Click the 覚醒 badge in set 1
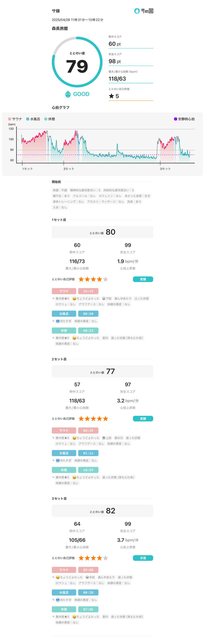 (143, 279)
